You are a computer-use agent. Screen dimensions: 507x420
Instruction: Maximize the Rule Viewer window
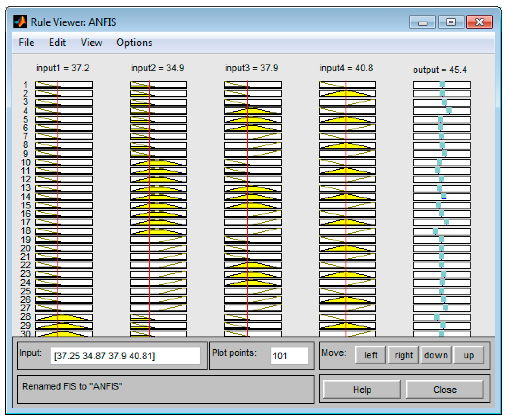coord(451,22)
